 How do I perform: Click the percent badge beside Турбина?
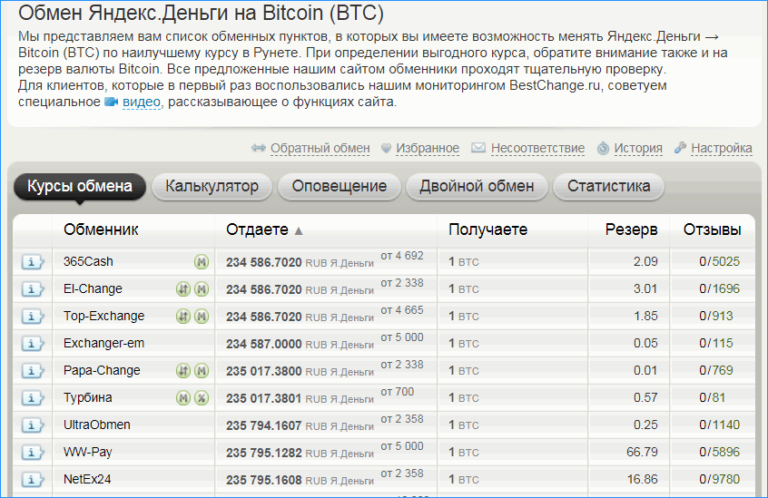pos(201,398)
